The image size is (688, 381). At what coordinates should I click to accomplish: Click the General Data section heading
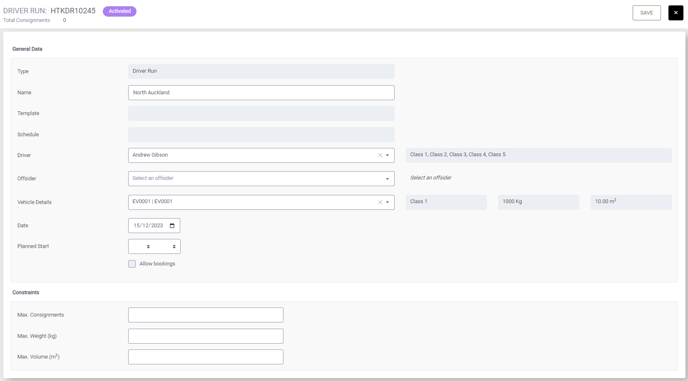click(x=27, y=49)
